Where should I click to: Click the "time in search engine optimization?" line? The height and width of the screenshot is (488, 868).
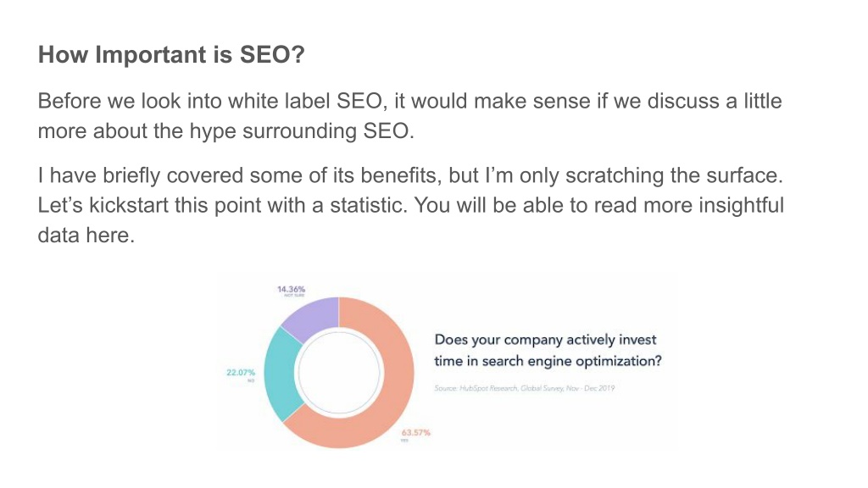point(548,361)
